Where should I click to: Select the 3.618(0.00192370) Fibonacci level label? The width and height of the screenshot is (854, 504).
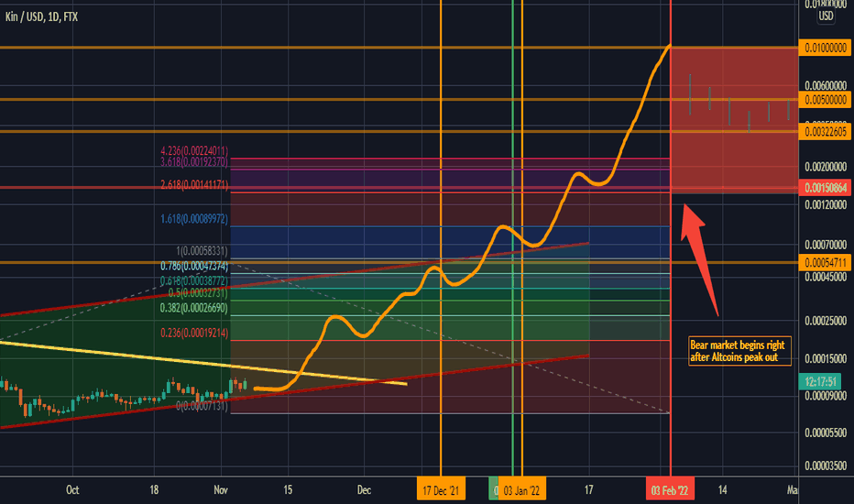coord(194,162)
